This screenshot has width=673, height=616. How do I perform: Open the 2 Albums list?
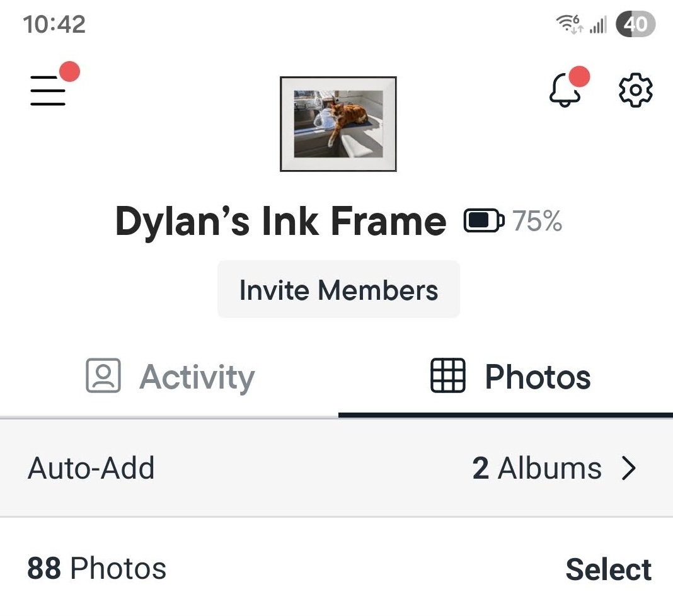coord(537,469)
